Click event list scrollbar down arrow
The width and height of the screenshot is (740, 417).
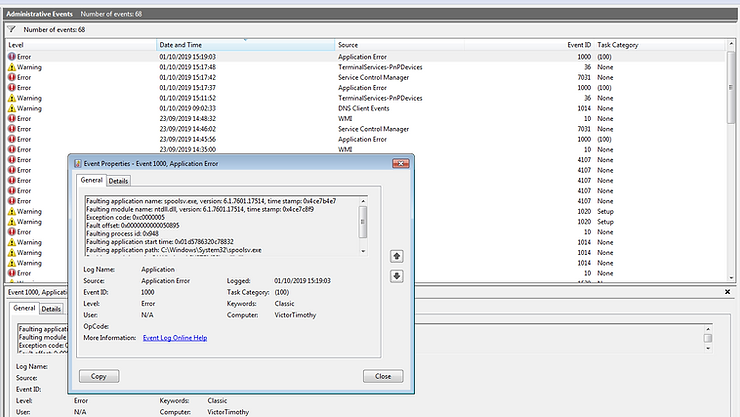(x=731, y=278)
